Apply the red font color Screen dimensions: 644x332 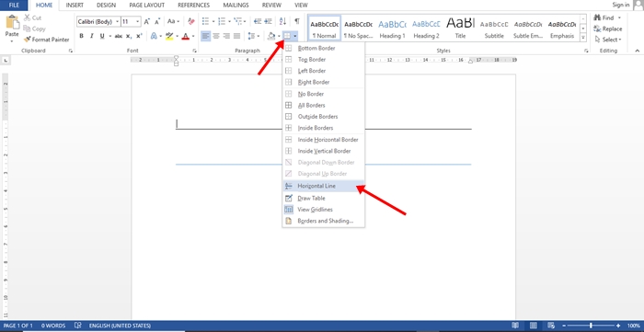[185, 36]
